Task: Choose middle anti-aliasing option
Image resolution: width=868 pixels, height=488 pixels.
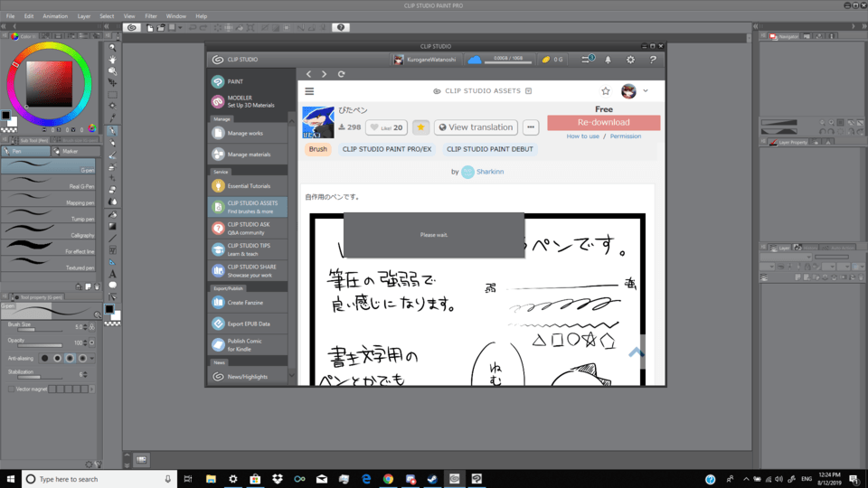Action: [x=70, y=359]
